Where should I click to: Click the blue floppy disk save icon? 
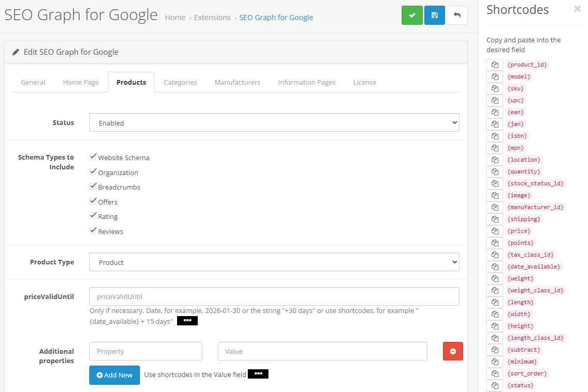click(434, 15)
